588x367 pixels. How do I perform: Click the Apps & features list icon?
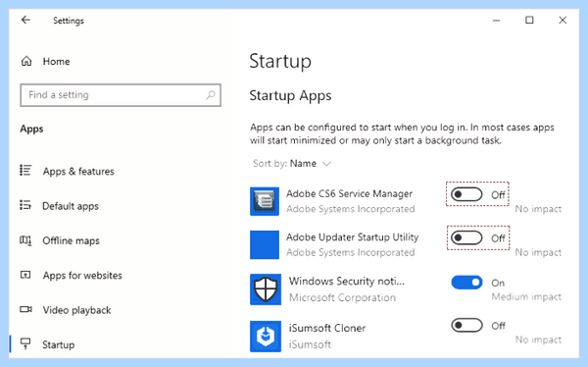click(25, 171)
